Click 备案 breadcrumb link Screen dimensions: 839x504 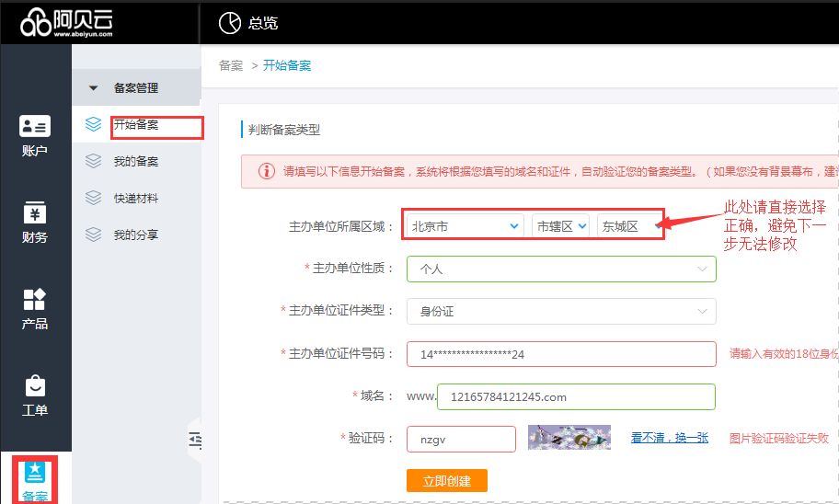[x=231, y=65]
